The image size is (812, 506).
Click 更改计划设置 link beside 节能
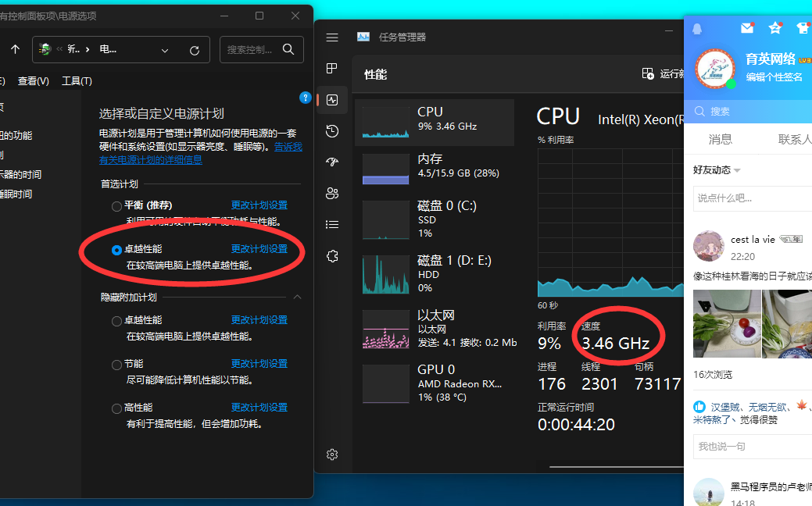tap(259, 364)
